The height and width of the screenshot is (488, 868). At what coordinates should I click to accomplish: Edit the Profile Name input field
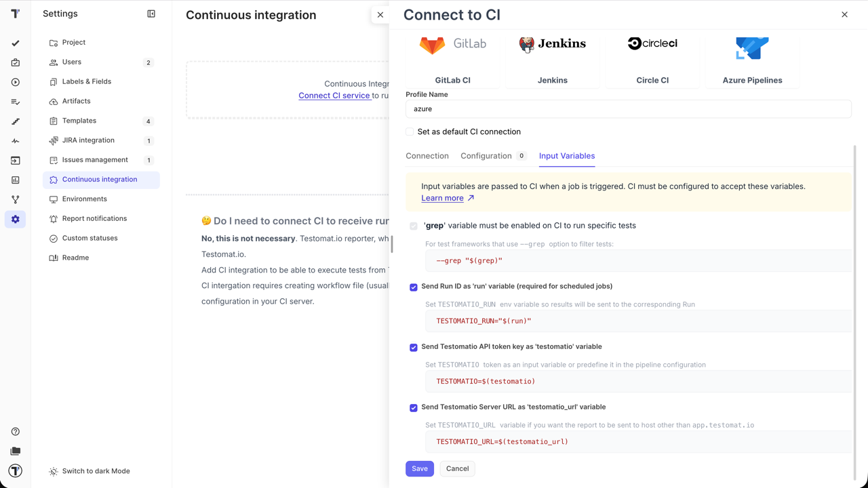click(x=628, y=108)
